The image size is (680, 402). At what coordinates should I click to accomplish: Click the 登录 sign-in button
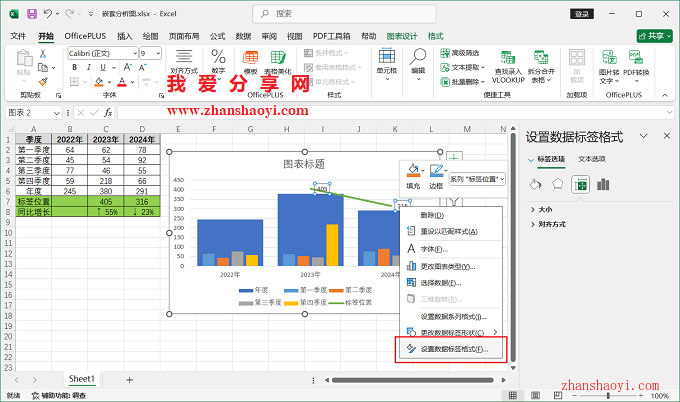(582, 14)
